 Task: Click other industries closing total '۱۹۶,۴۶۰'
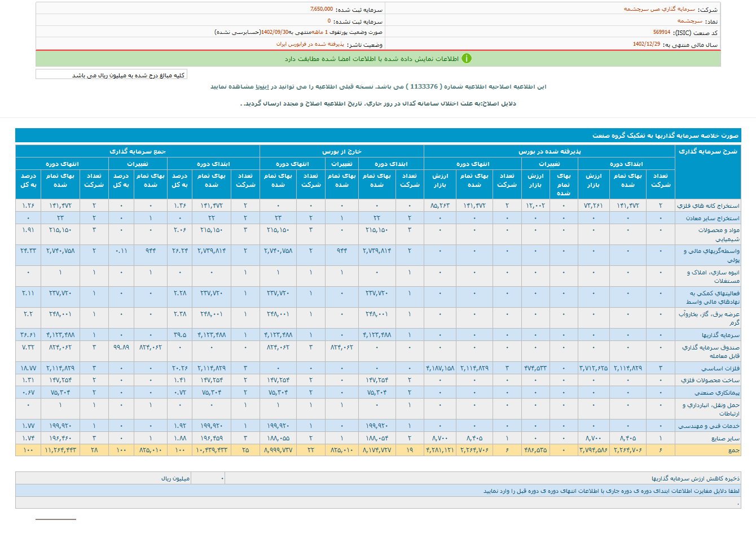(x=60, y=438)
